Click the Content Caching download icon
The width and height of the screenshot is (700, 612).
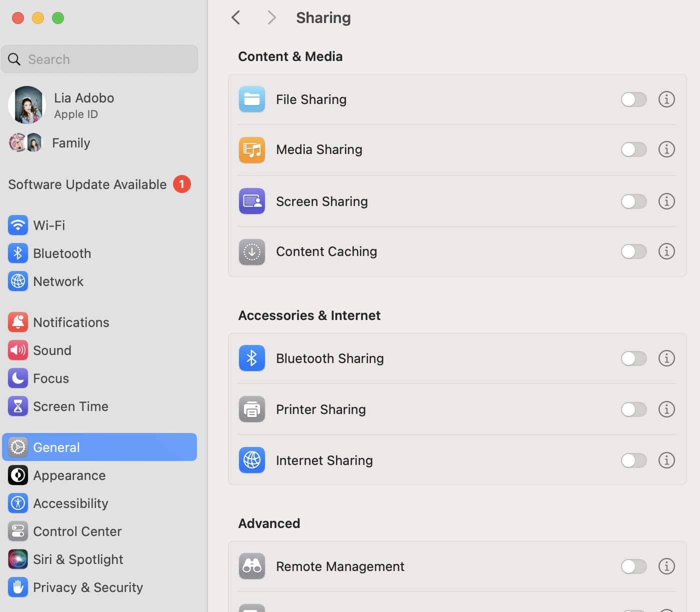click(x=251, y=251)
